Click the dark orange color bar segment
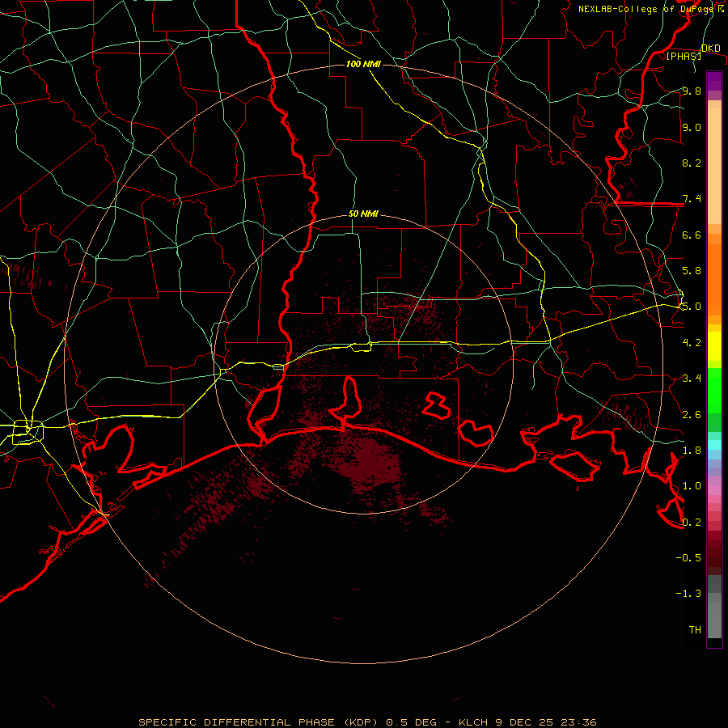This screenshot has width=728, height=728. coord(714,278)
